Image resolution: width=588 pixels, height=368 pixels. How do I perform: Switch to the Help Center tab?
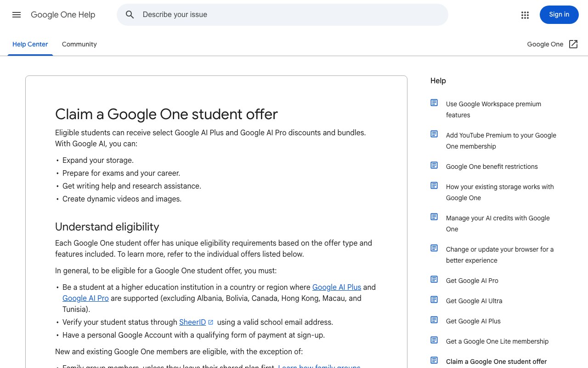point(30,44)
